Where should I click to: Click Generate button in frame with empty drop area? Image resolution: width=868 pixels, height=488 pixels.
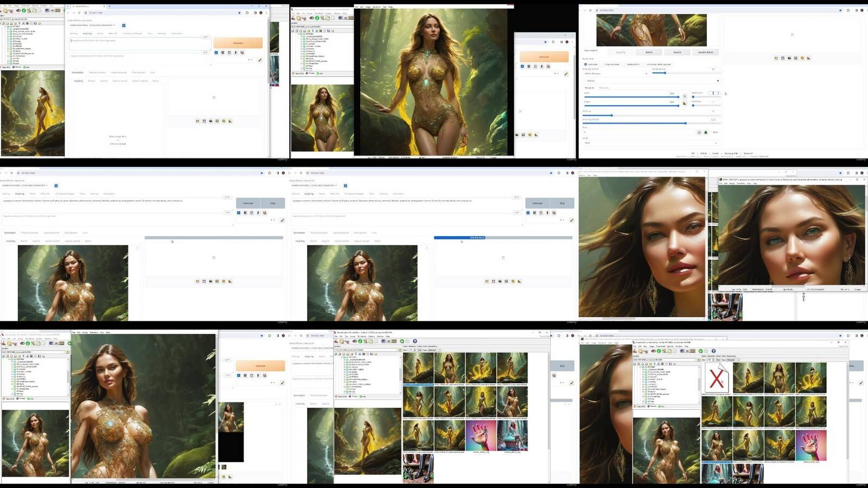tap(238, 43)
